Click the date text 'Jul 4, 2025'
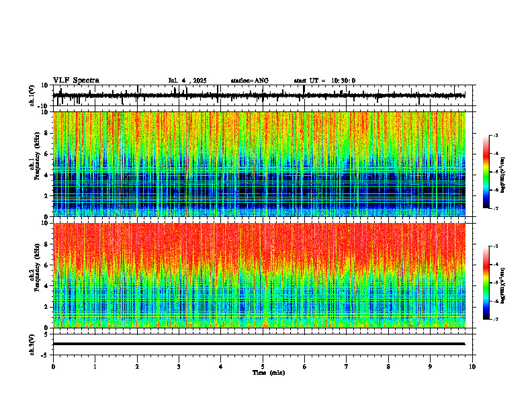The height and width of the screenshot is (411, 532). coord(187,81)
